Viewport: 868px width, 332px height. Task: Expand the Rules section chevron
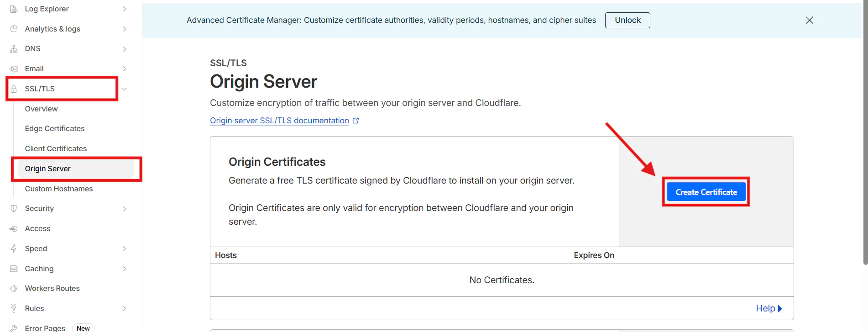(124, 309)
